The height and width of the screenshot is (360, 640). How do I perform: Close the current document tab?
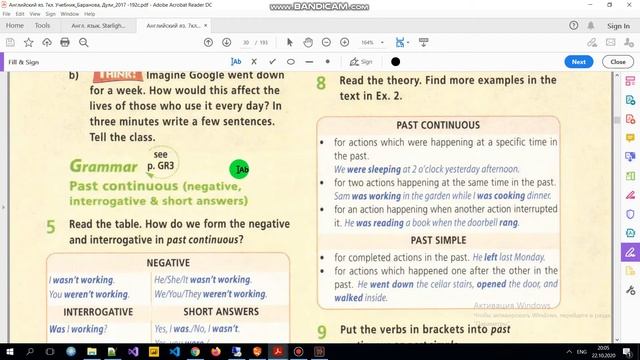pyautogui.click(x=205, y=25)
